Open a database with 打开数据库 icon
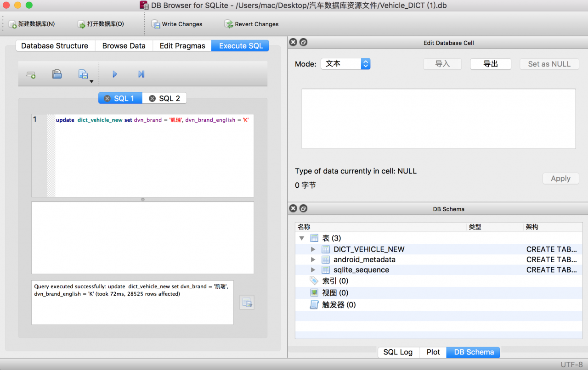Viewport: 588px width, 370px height. pyautogui.click(x=82, y=24)
